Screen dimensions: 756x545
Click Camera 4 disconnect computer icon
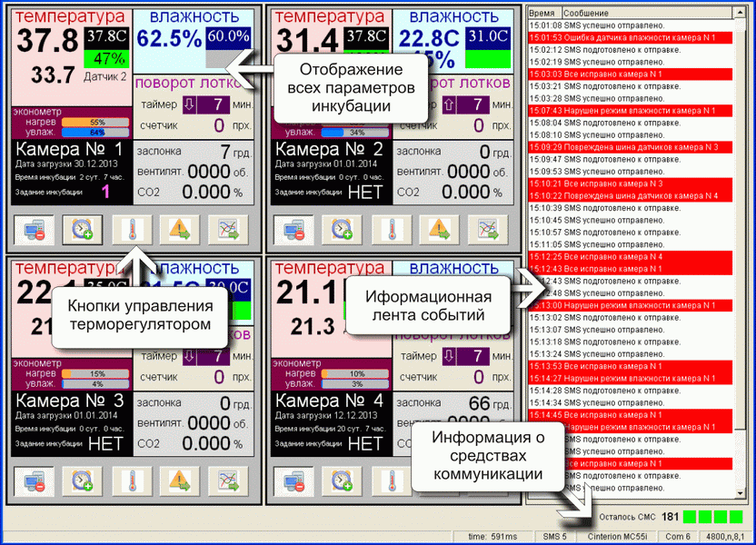293,481
